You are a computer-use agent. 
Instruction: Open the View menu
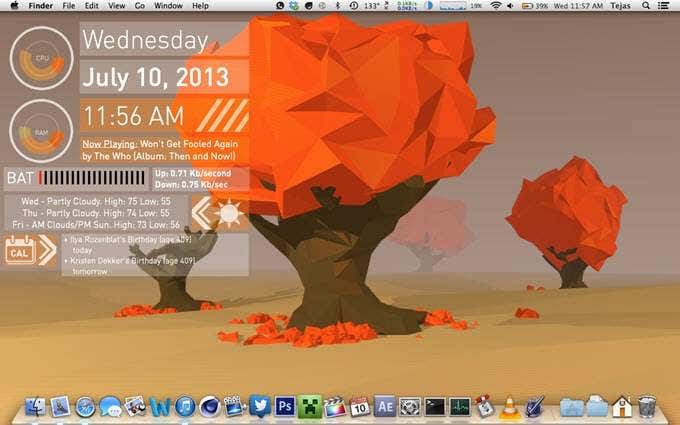coord(116,6)
